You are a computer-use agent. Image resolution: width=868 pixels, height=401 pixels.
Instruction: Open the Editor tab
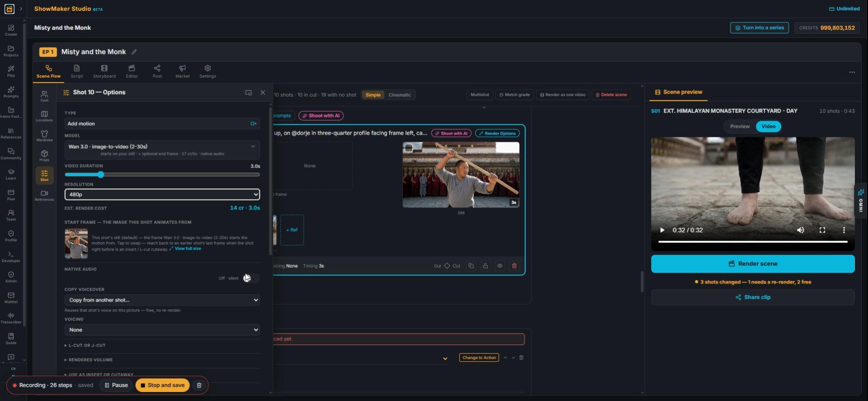[x=132, y=71]
